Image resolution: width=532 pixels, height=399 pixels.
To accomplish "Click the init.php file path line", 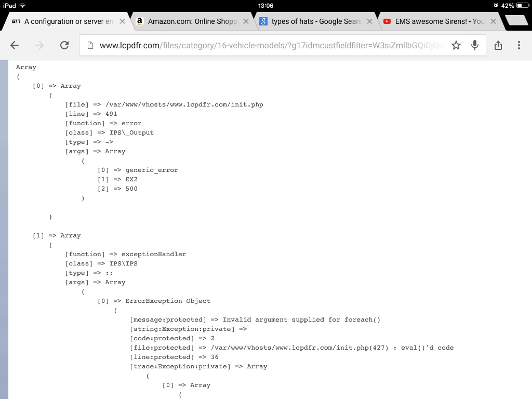I will [164, 104].
